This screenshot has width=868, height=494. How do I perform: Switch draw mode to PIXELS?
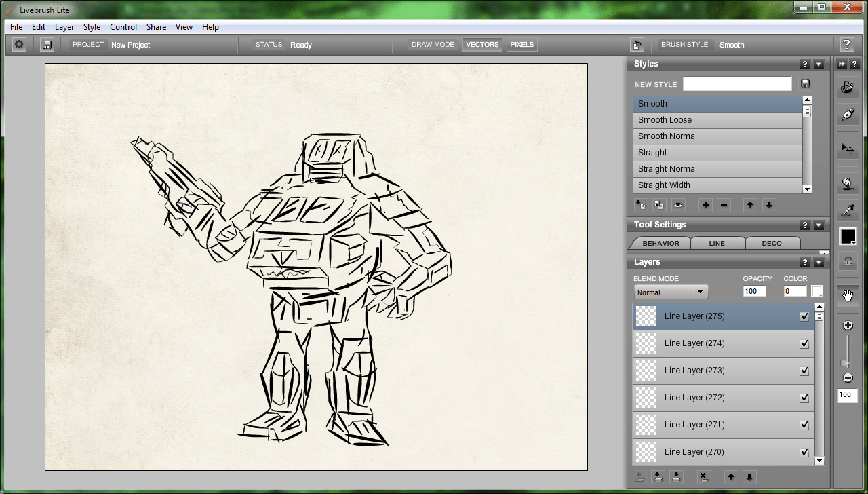pos(521,45)
